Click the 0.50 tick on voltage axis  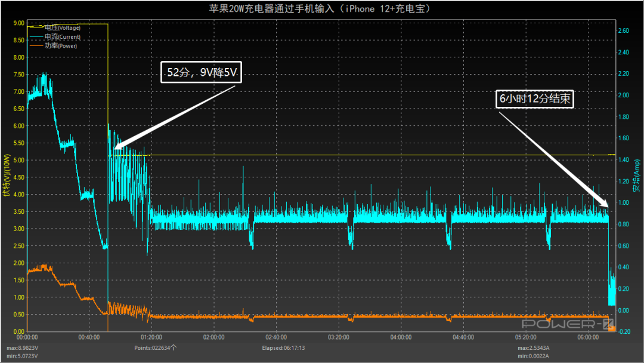click(x=19, y=315)
